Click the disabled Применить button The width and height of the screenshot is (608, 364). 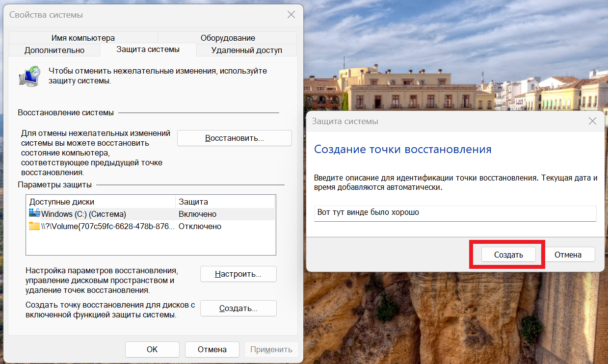[x=271, y=349]
